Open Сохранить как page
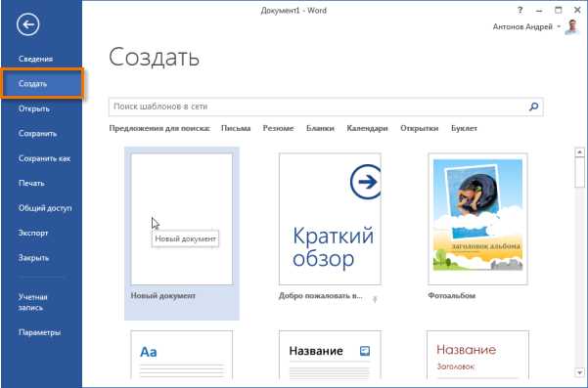The height and width of the screenshot is (388, 588). coord(44,158)
